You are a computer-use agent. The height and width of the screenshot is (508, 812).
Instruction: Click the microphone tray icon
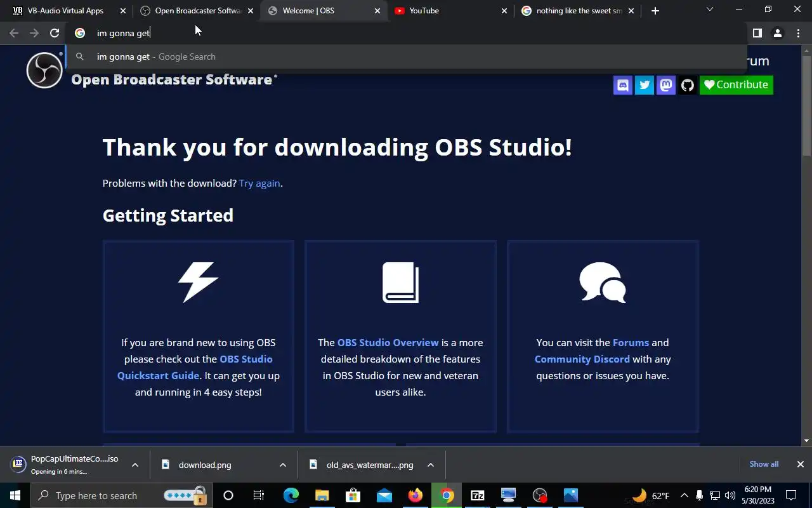coord(699,495)
